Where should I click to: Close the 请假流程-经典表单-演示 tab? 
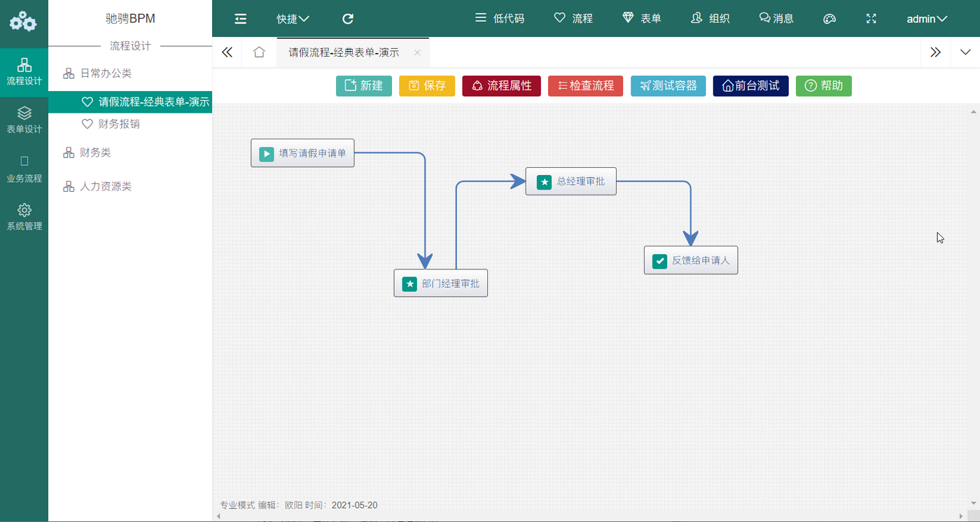point(417,52)
